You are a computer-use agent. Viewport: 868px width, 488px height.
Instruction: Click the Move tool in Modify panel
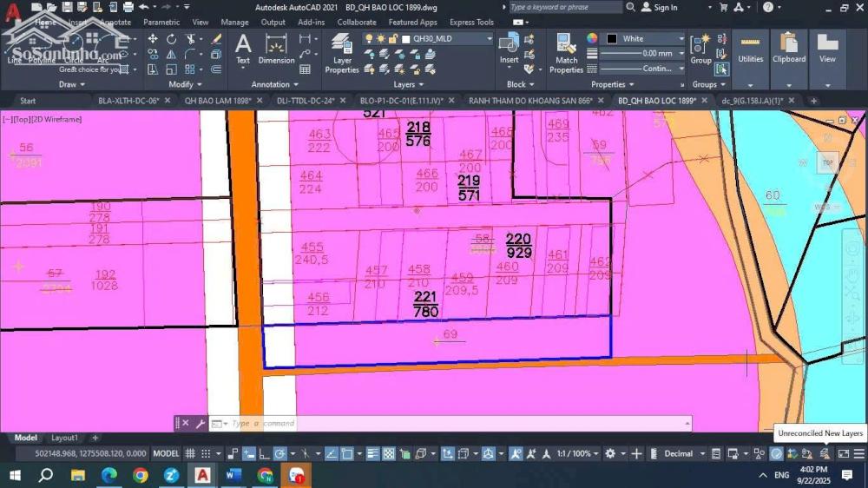[x=153, y=39]
